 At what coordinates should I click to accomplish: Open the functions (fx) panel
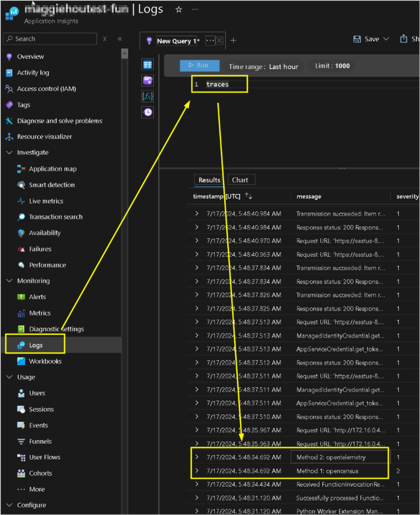[x=147, y=96]
